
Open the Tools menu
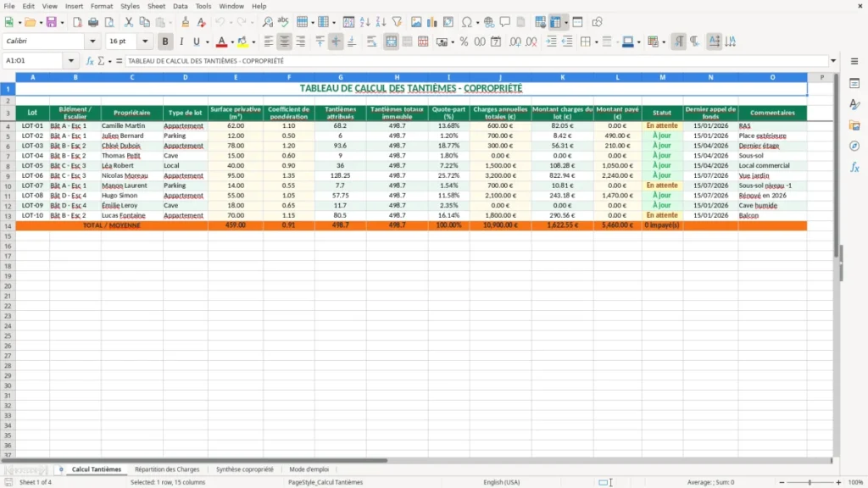tap(203, 6)
